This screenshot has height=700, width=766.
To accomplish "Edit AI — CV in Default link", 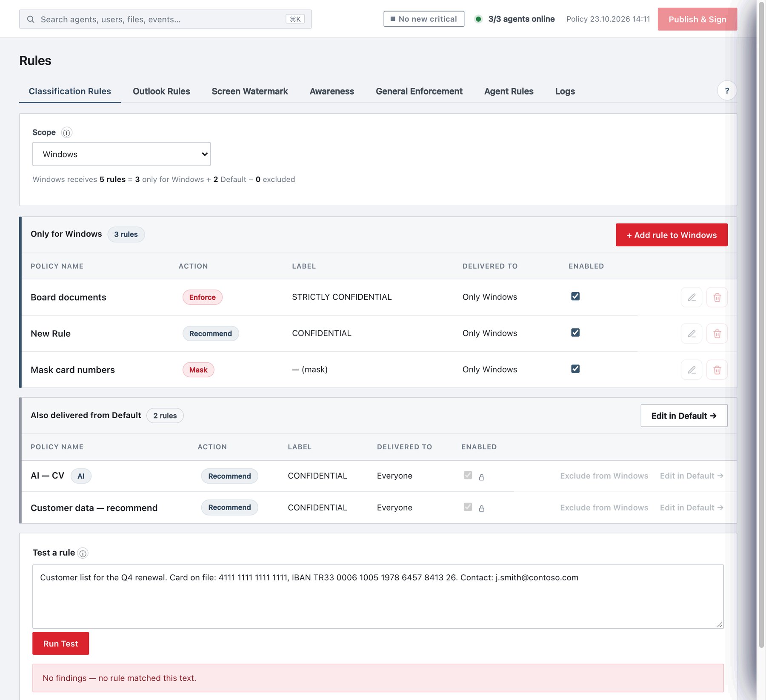I will (x=692, y=476).
